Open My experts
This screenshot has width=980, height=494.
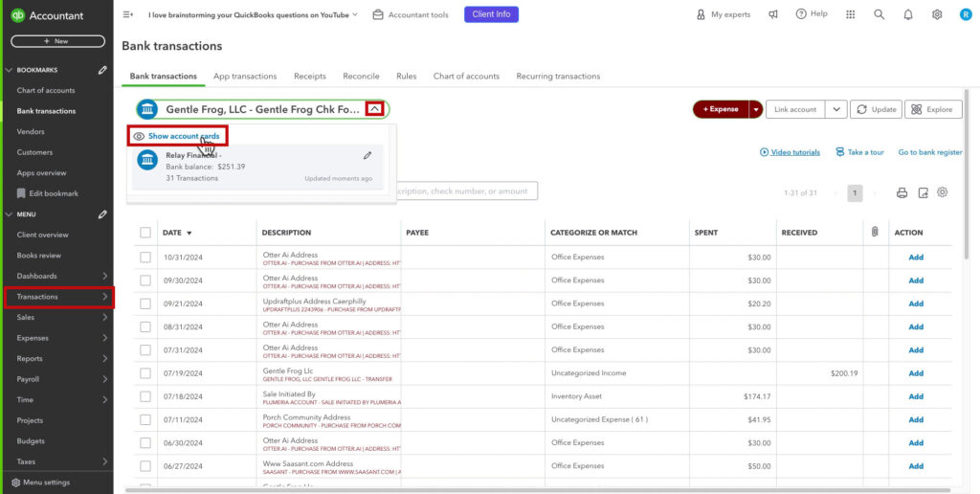(x=724, y=14)
